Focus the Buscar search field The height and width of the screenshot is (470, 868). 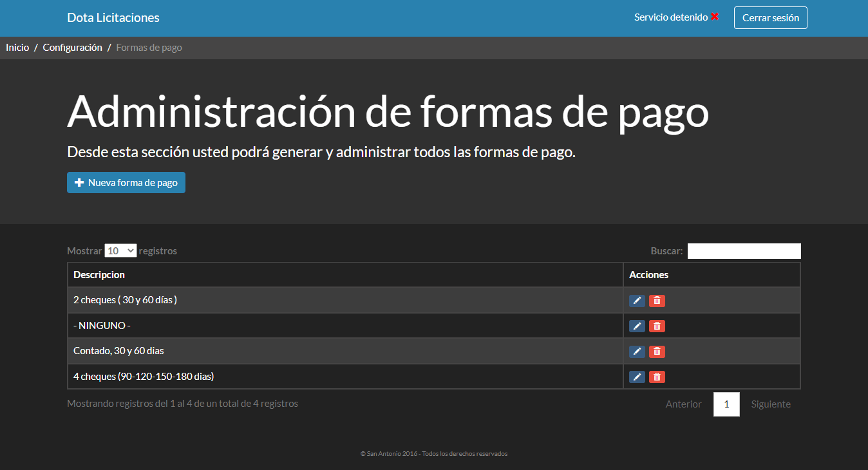(744, 251)
